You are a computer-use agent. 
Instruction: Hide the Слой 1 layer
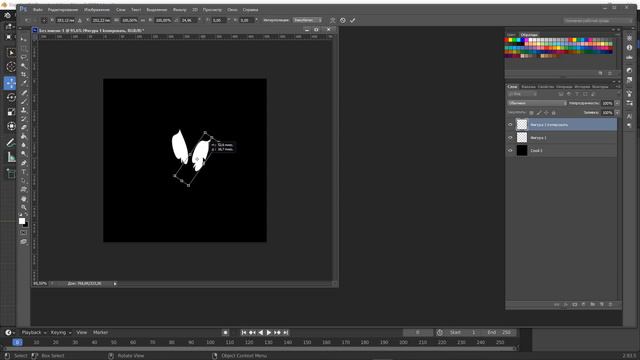[510, 151]
